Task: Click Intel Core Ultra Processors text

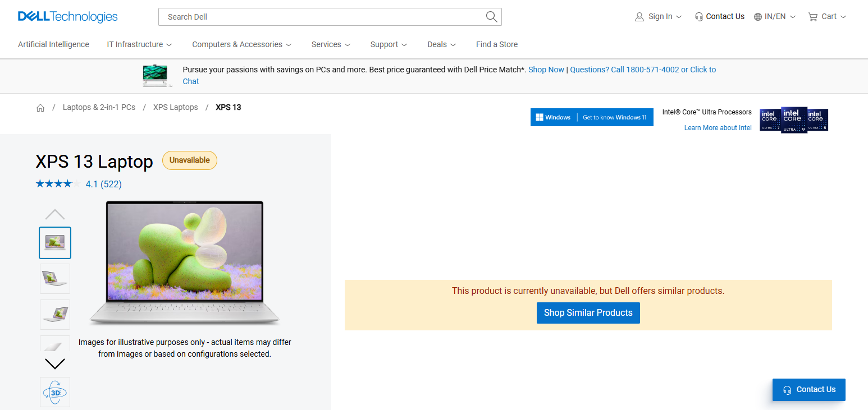Action: pos(707,112)
